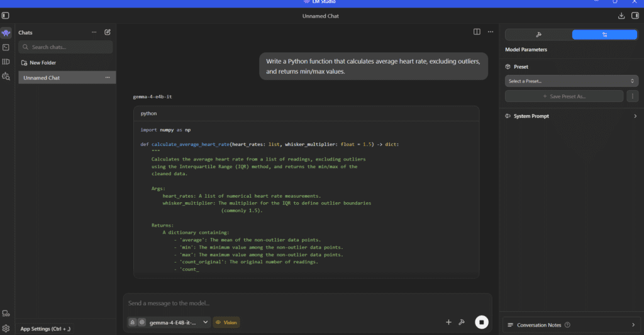Image resolution: width=644 pixels, height=335 pixels.
Task: Open the preset more options vertical dots
Action: click(633, 96)
